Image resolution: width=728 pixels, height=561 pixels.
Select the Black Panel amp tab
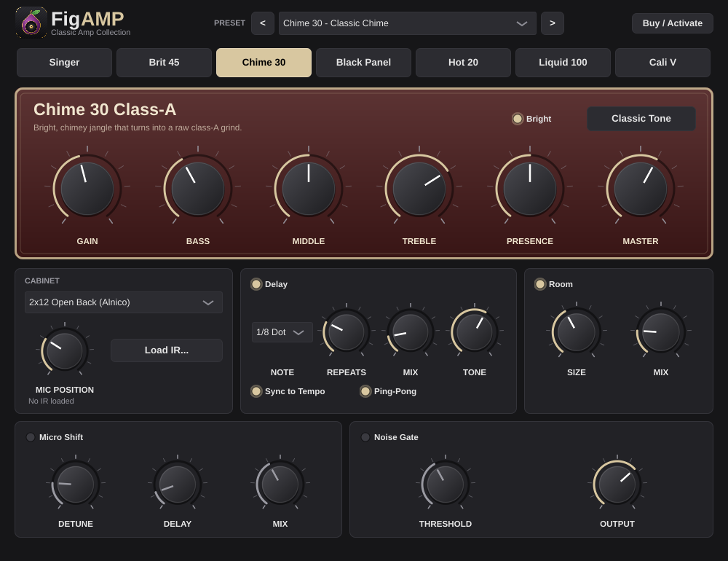coord(363,62)
